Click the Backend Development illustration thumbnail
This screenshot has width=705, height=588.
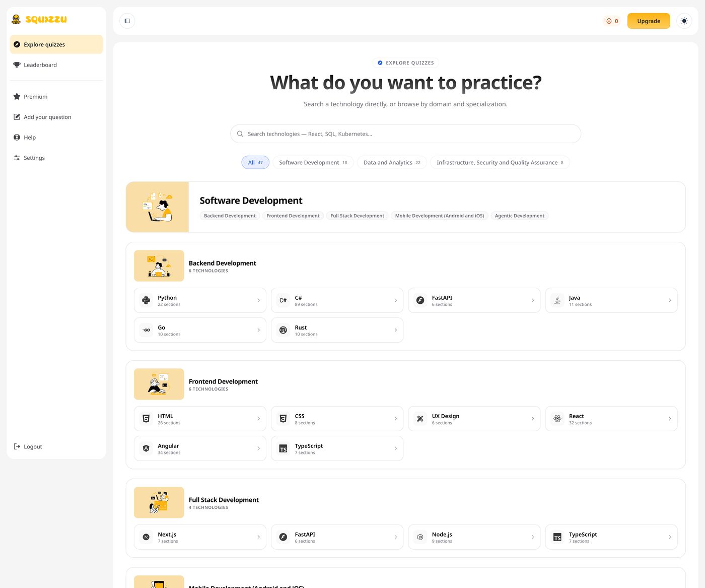point(159,266)
